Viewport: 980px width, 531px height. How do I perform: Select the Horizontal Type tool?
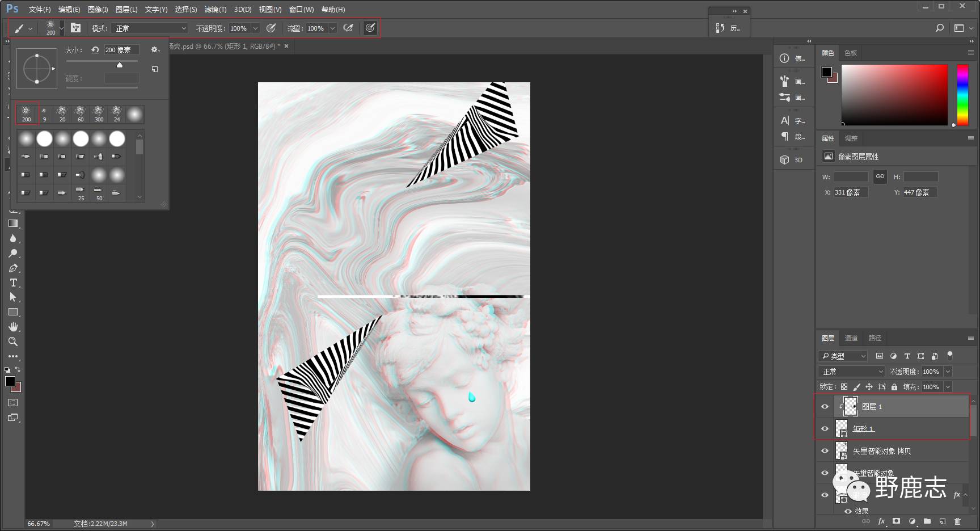tap(13, 283)
